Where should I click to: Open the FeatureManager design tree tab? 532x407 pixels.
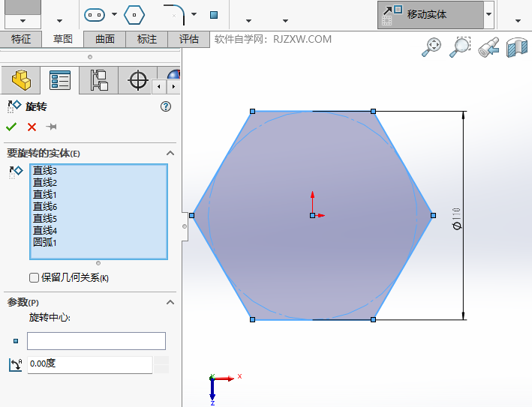coord(21,79)
